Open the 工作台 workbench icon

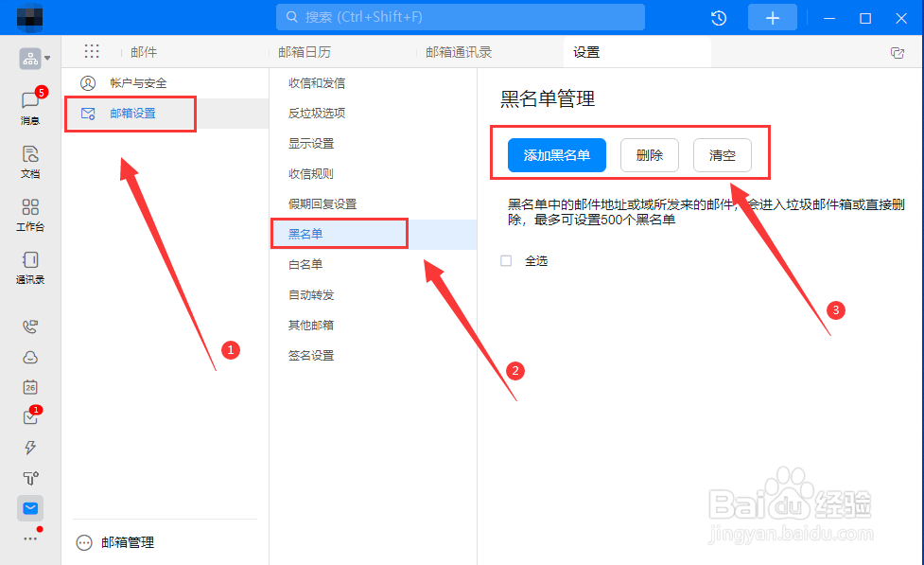click(x=30, y=215)
